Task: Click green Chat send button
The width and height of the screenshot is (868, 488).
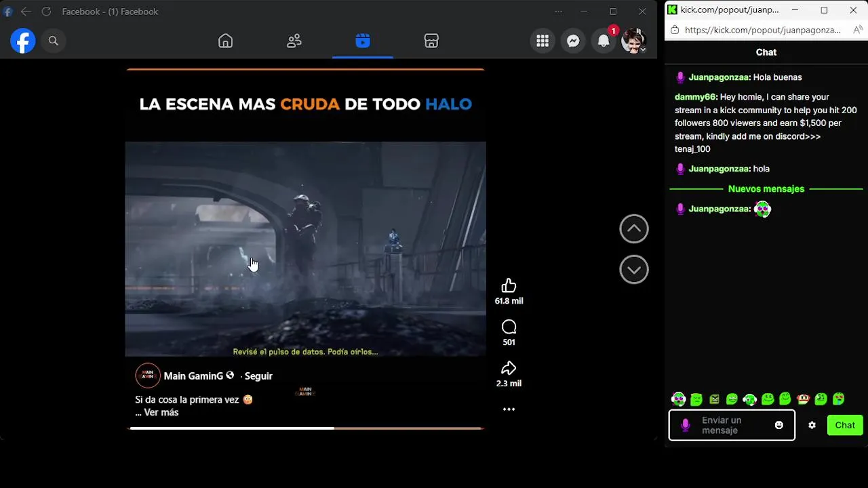Action: (x=845, y=426)
